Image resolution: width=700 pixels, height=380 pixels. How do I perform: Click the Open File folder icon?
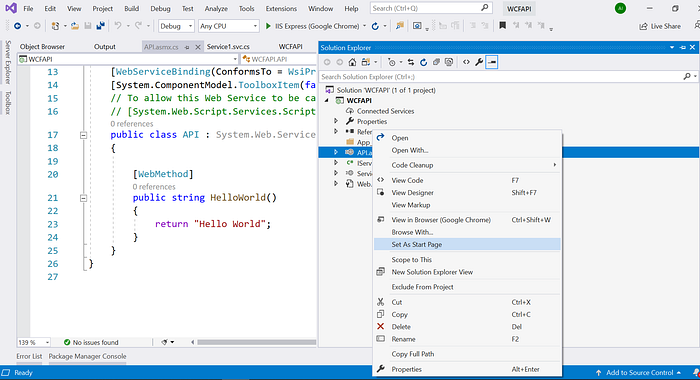click(x=75, y=26)
